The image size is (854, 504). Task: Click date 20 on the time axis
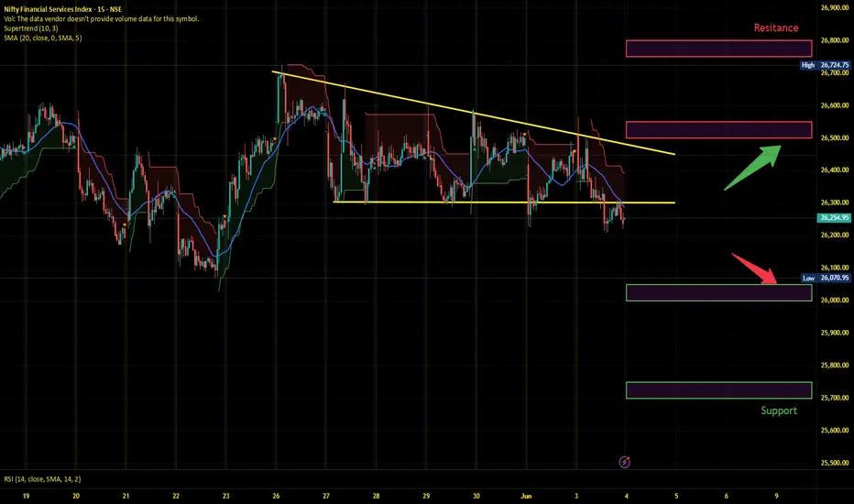click(x=76, y=496)
